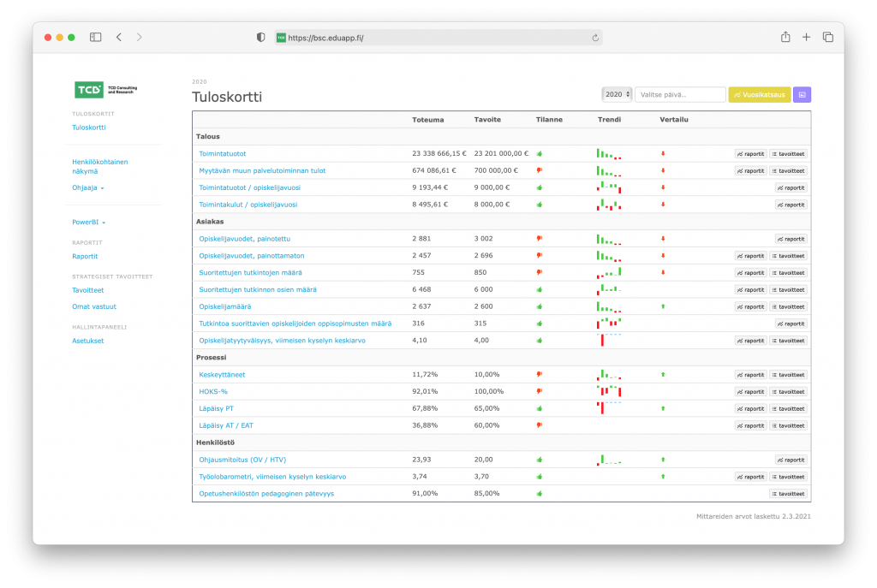The width and height of the screenshot is (877, 588).
Task: Click the thumbs-down icon for Läpäisy AT / EAT
Action: pos(540,425)
